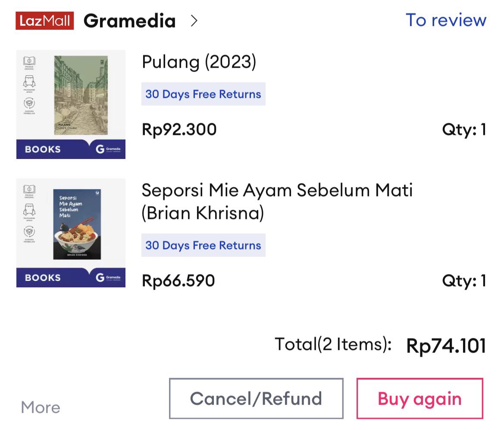
Task: Tap the LazMall badge icon
Action: click(45, 21)
